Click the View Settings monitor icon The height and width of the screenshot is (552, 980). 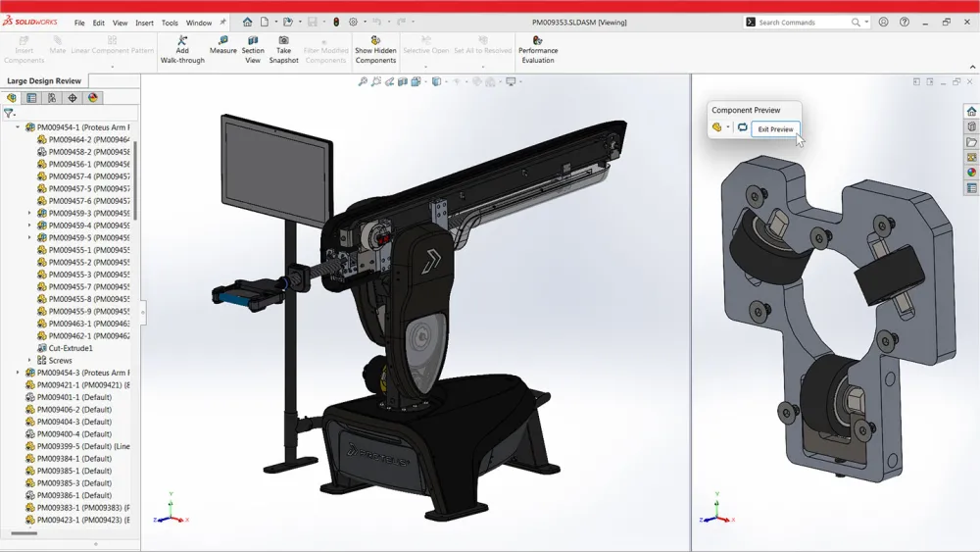[x=511, y=81]
